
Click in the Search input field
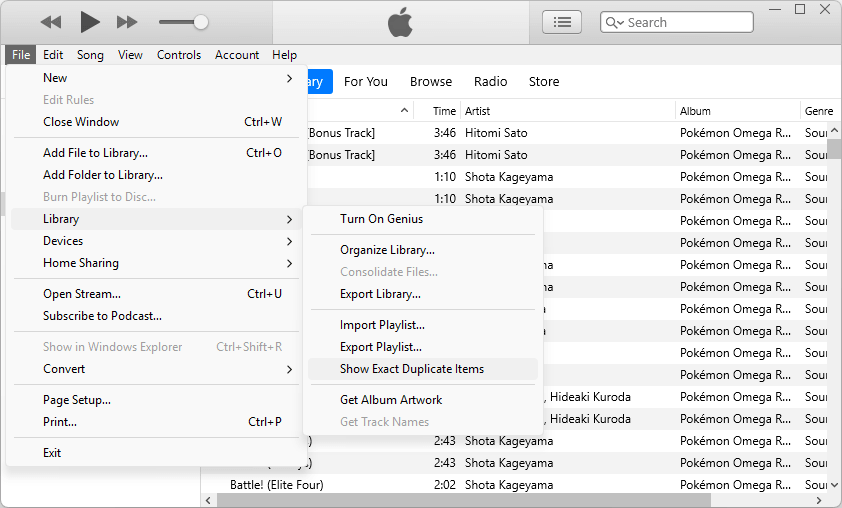click(677, 22)
